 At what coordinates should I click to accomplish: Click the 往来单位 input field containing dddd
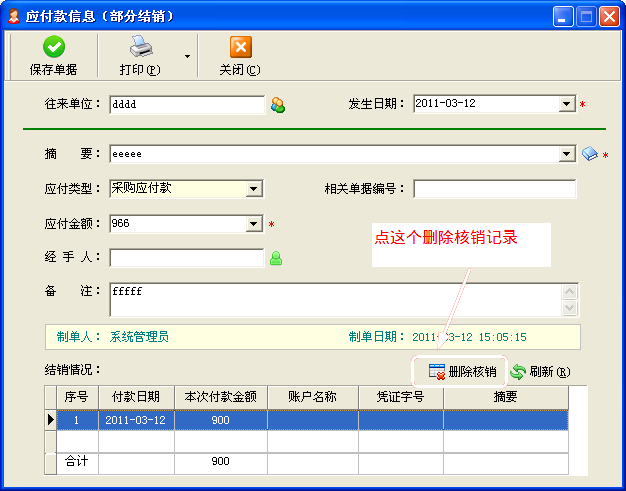point(186,105)
